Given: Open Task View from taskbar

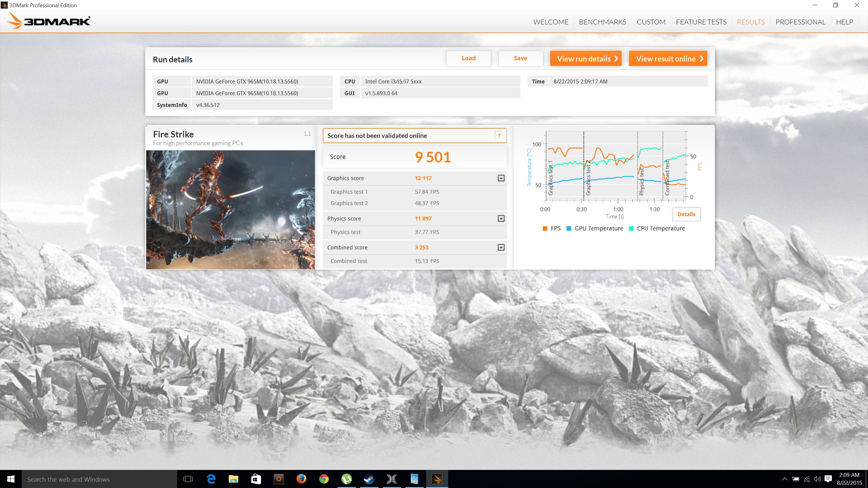Looking at the screenshot, I should click(x=188, y=479).
